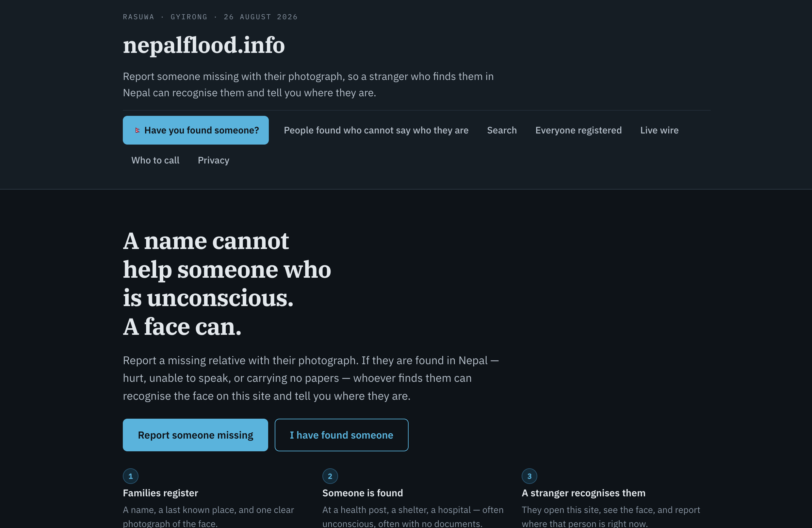Open 'People found who cannot say who they are'
Screen dimensions: 812x528
(x=376, y=130)
